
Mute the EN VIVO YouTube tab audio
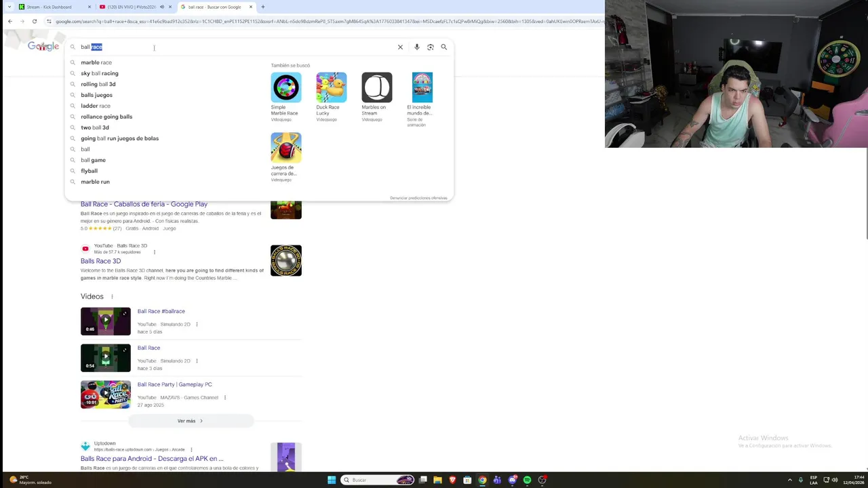coord(161,7)
